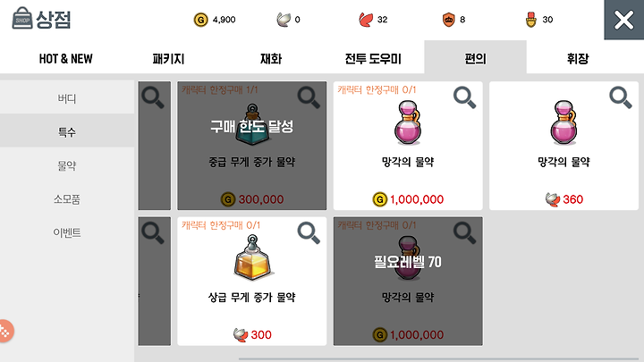Open the 패키지 tab
Viewport: 644px width, 362px height.
pyautogui.click(x=168, y=59)
